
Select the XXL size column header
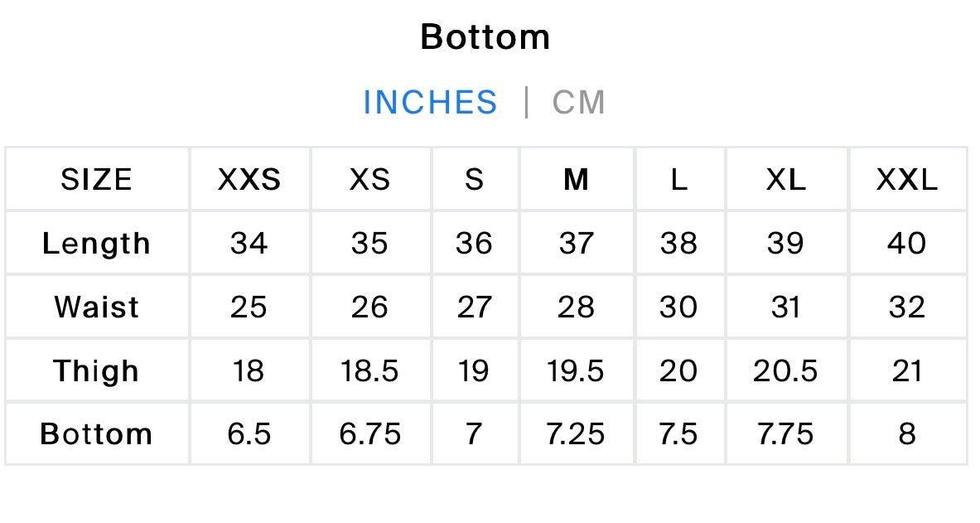(x=907, y=180)
